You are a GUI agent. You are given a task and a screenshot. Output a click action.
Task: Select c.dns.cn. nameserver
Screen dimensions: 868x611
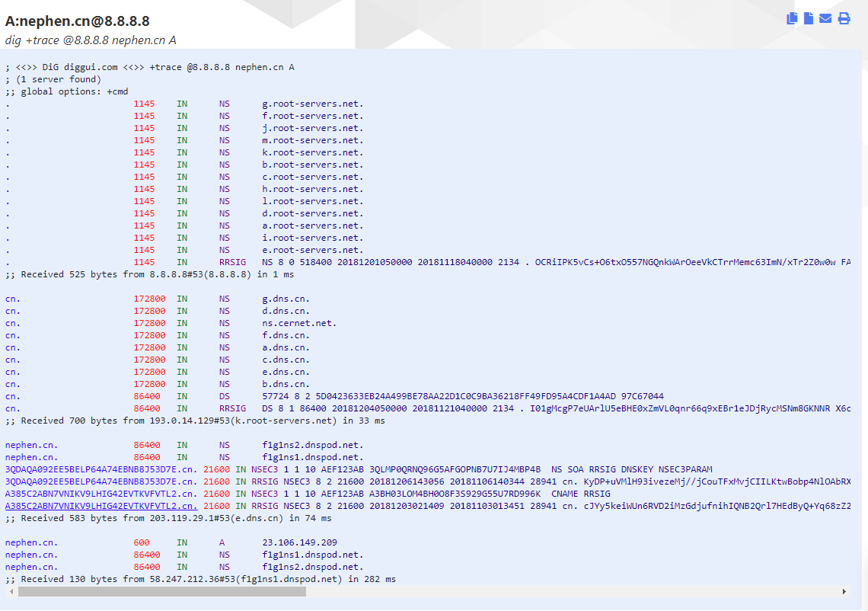pos(286,360)
